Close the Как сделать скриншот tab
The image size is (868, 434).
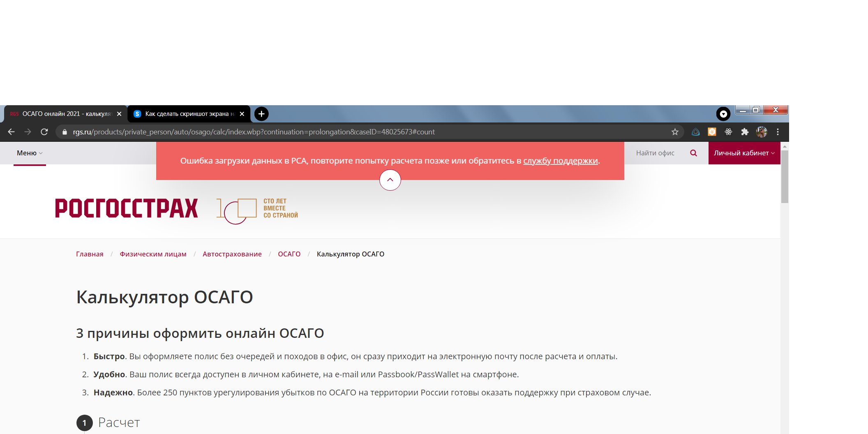coord(242,114)
